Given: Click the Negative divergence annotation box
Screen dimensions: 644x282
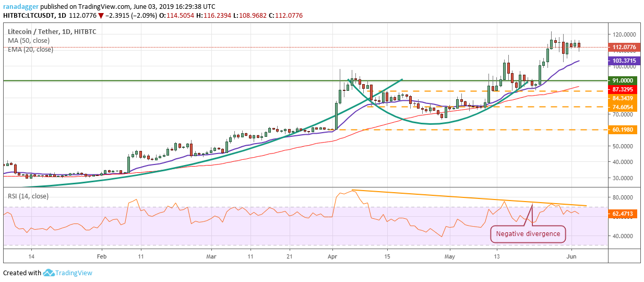Looking at the screenshot, I should tap(528, 234).
